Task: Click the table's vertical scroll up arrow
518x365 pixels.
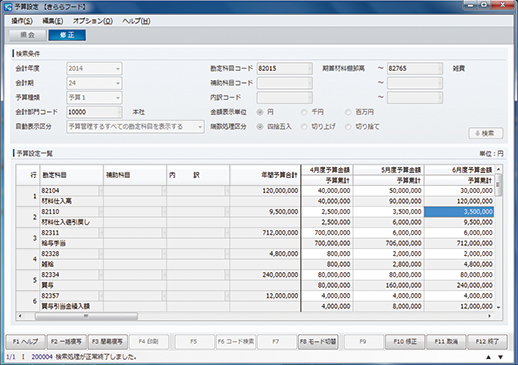Action: coord(498,169)
